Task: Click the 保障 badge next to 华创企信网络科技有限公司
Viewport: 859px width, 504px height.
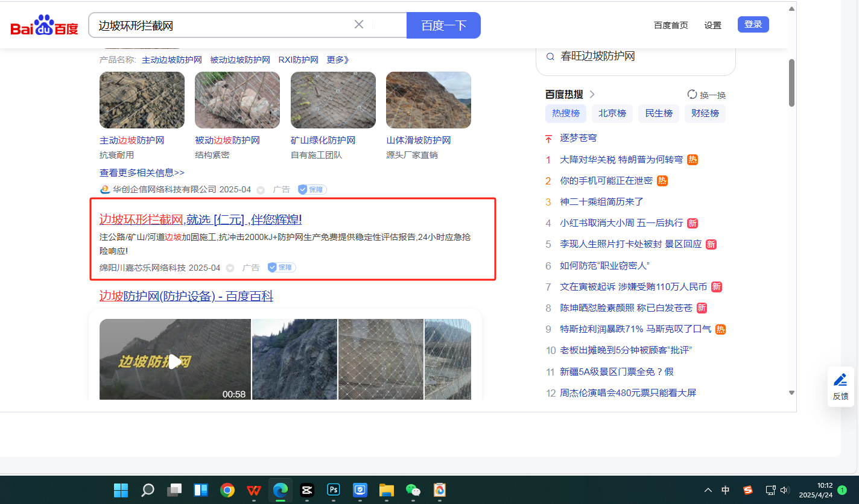Action: coord(312,189)
